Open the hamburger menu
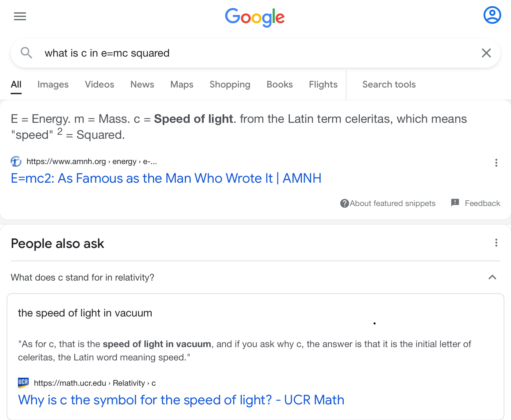 click(20, 16)
